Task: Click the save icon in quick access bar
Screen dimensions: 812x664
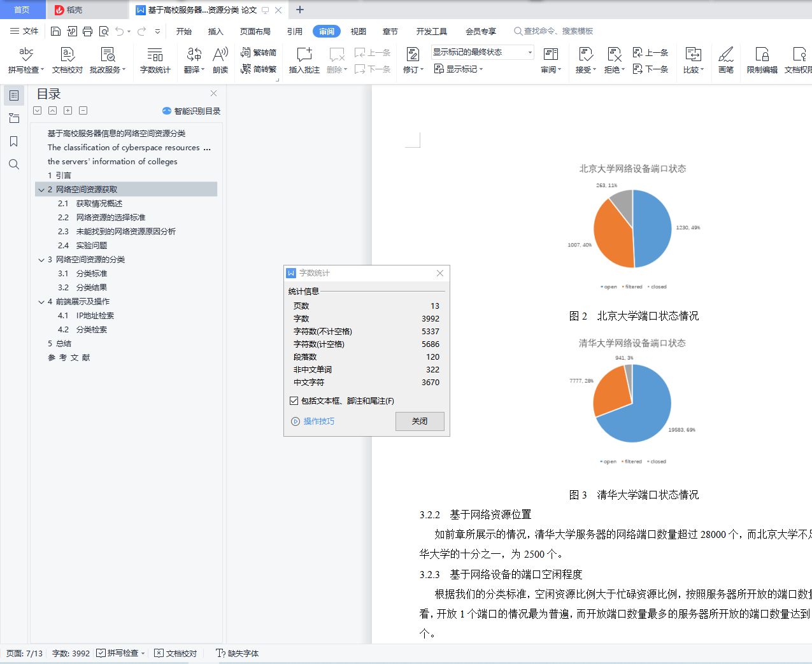Action: tap(55, 31)
